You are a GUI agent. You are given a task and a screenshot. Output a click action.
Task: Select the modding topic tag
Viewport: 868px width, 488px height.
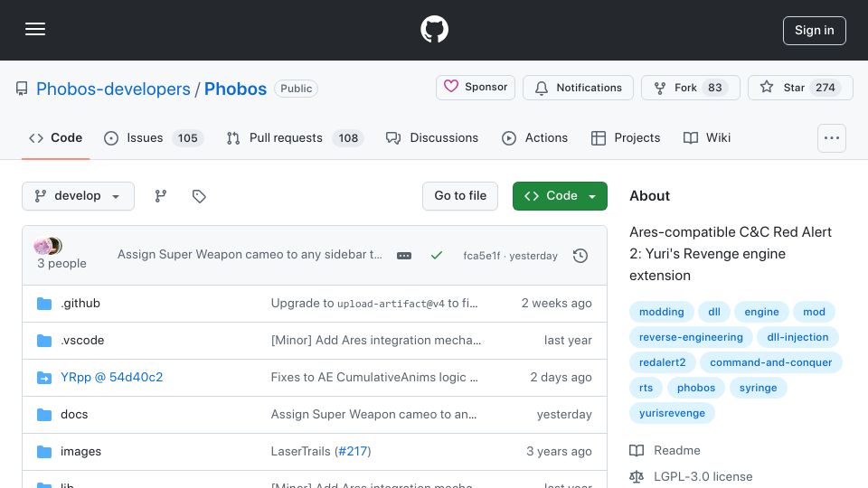coord(662,312)
